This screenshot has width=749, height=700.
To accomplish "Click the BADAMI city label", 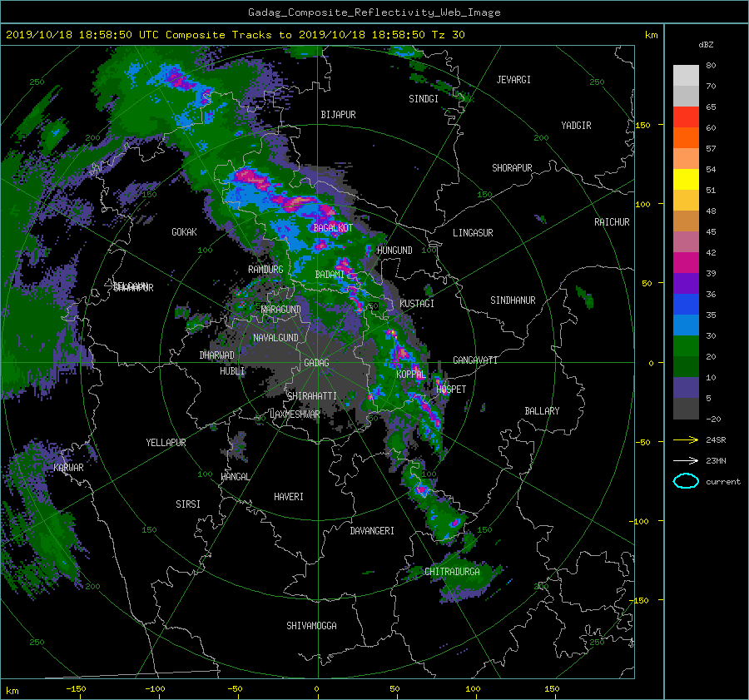I will point(330,275).
